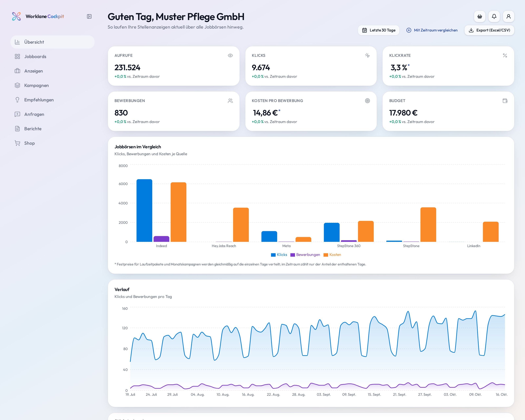Click the 17.980 € Budget value
Screen dimensions: 525x420
pos(403,113)
